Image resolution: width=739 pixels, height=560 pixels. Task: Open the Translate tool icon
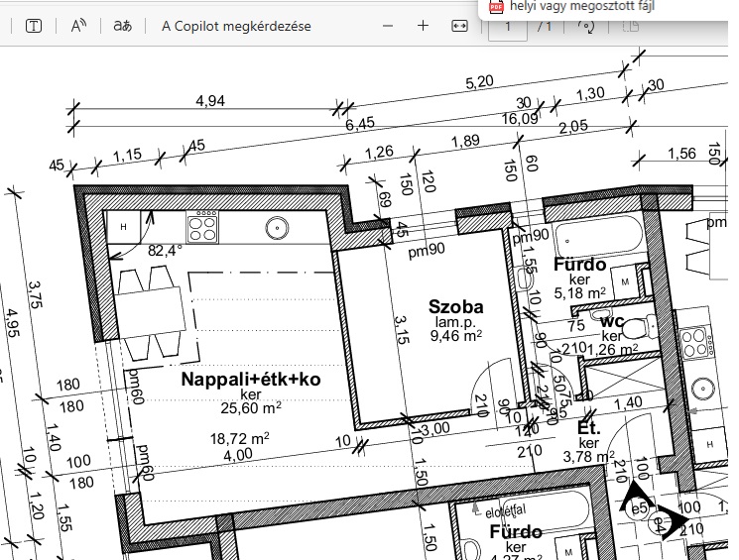122,26
